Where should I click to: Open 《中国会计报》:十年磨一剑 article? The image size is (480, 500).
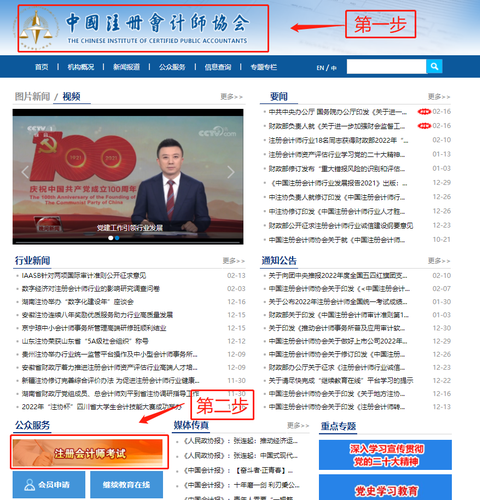click(241, 485)
